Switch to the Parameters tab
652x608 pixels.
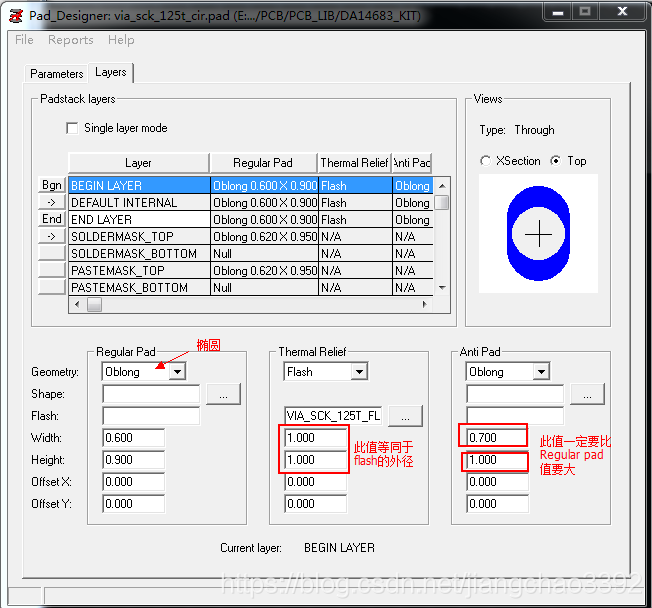(x=57, y=74)
